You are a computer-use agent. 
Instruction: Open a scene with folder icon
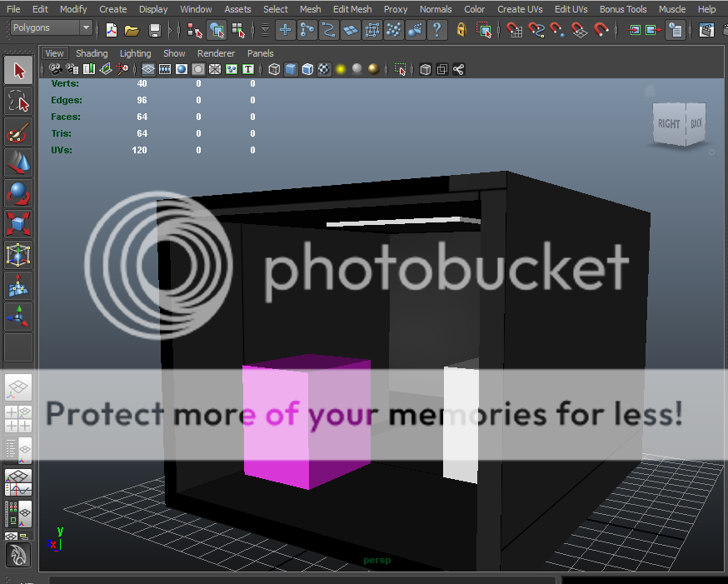coord(132,30)
